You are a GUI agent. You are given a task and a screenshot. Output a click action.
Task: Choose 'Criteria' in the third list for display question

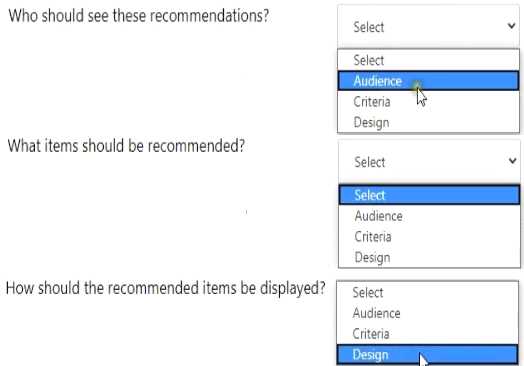click(x=428, y=334)
